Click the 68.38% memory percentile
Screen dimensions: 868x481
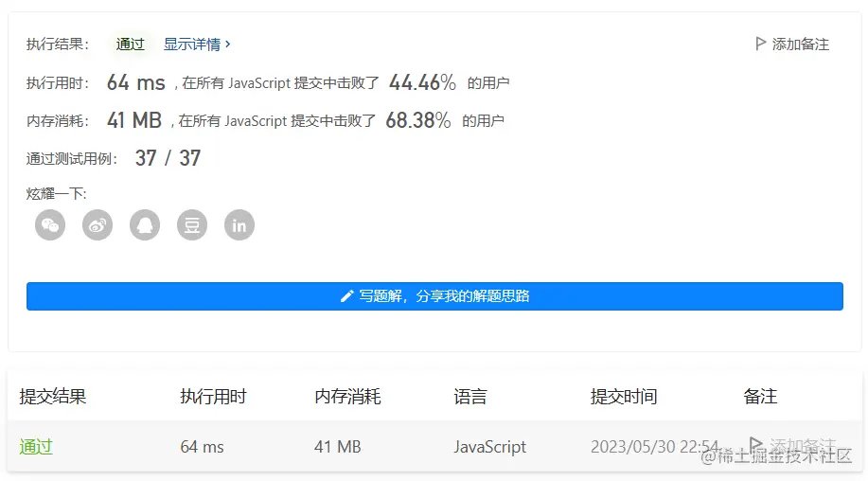click(418, 120)
